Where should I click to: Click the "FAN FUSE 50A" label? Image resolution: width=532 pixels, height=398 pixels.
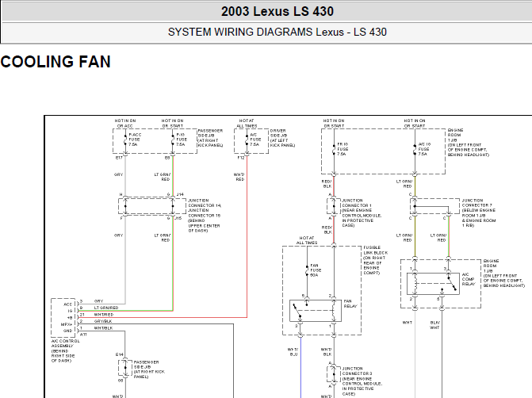316,270
